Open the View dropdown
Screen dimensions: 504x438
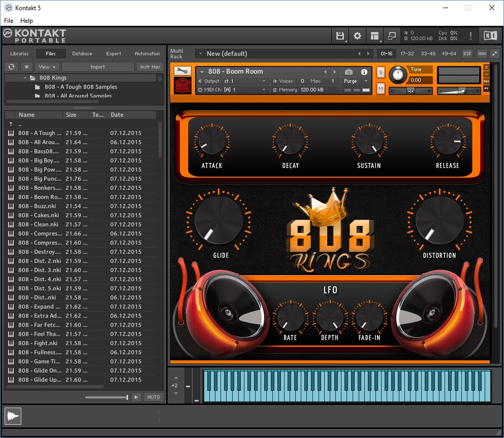pyautogui.click(x=47, y=67)
